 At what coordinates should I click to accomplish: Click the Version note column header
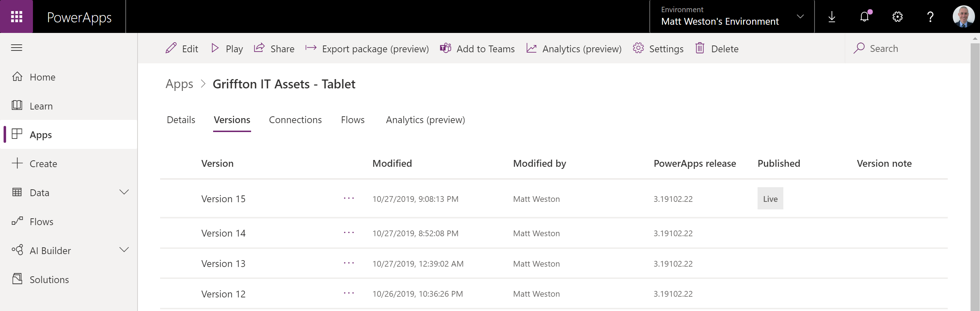(884, 164)
